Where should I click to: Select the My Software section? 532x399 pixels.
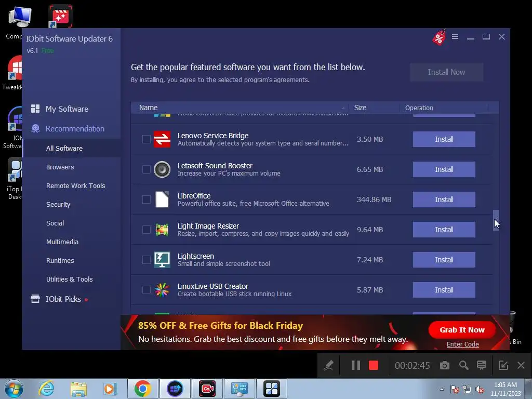tap(71, 109)
